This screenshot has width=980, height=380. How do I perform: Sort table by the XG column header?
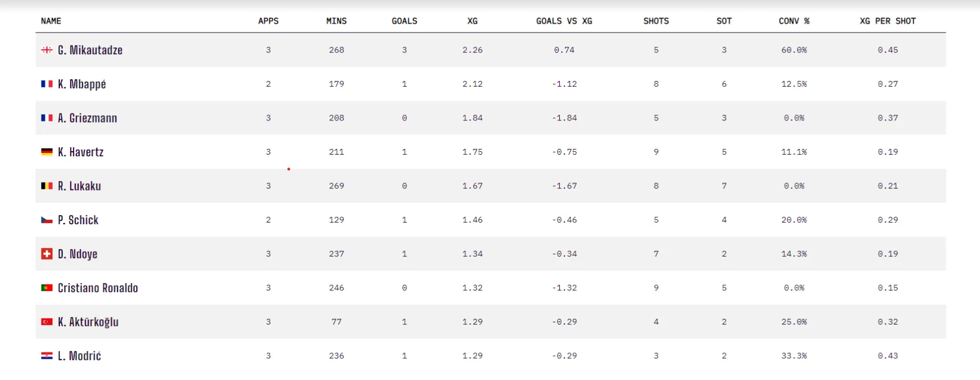coord(472,21)
